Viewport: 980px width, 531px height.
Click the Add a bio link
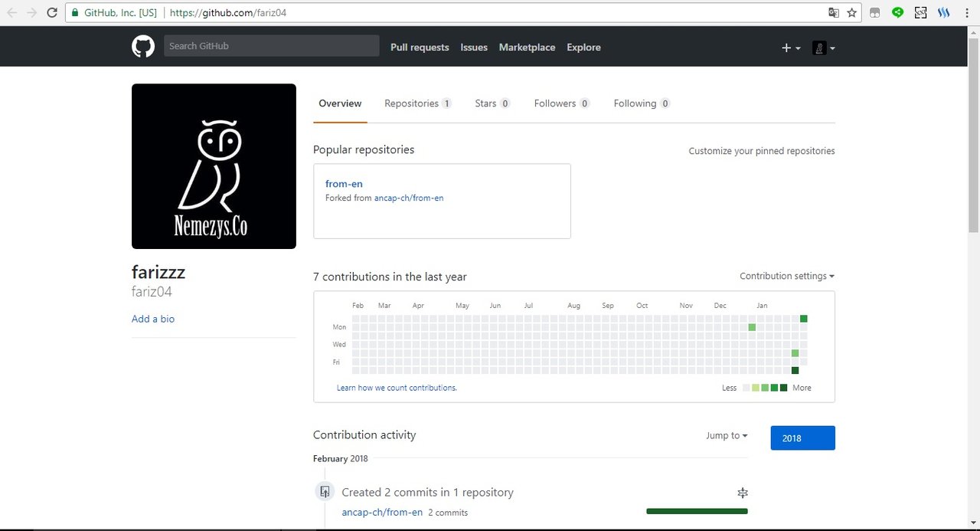153,319
